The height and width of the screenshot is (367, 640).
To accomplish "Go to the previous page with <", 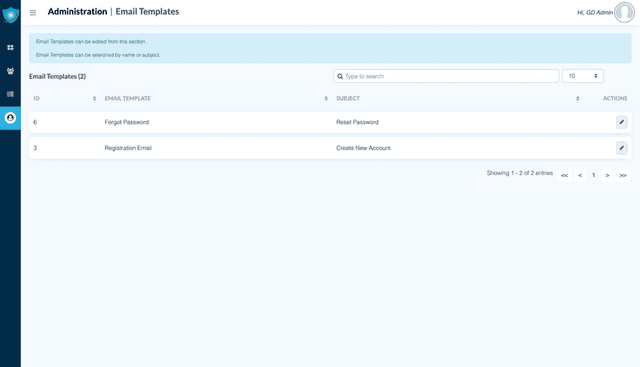I will pos(580,175).
